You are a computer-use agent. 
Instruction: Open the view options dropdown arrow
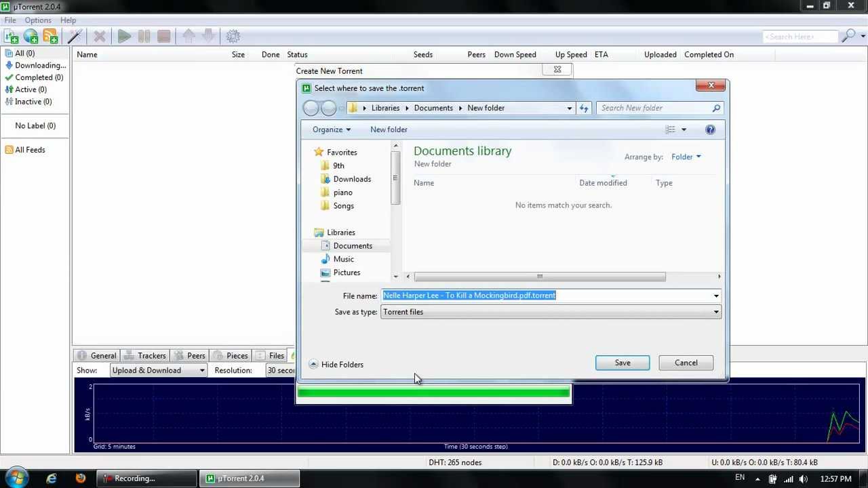684,129
